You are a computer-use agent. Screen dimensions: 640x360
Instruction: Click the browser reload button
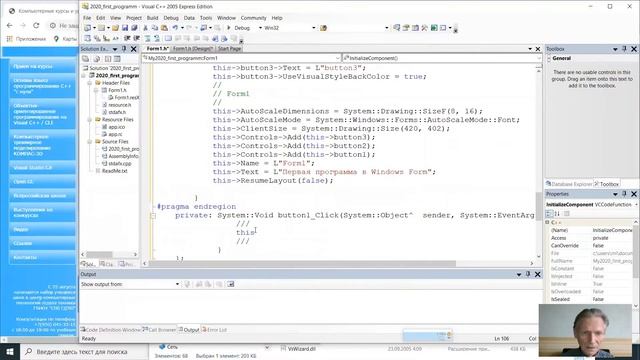click(x=36, y=25)
